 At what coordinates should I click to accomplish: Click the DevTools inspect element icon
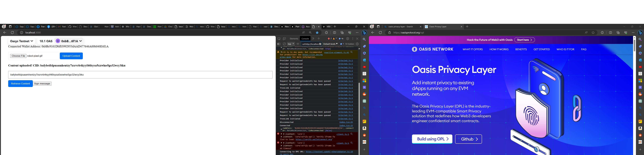pos(279,39)
